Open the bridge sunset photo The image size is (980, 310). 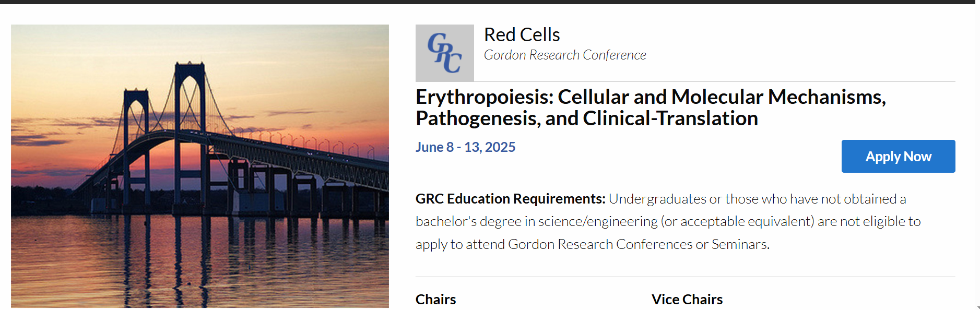pos(200,166)
